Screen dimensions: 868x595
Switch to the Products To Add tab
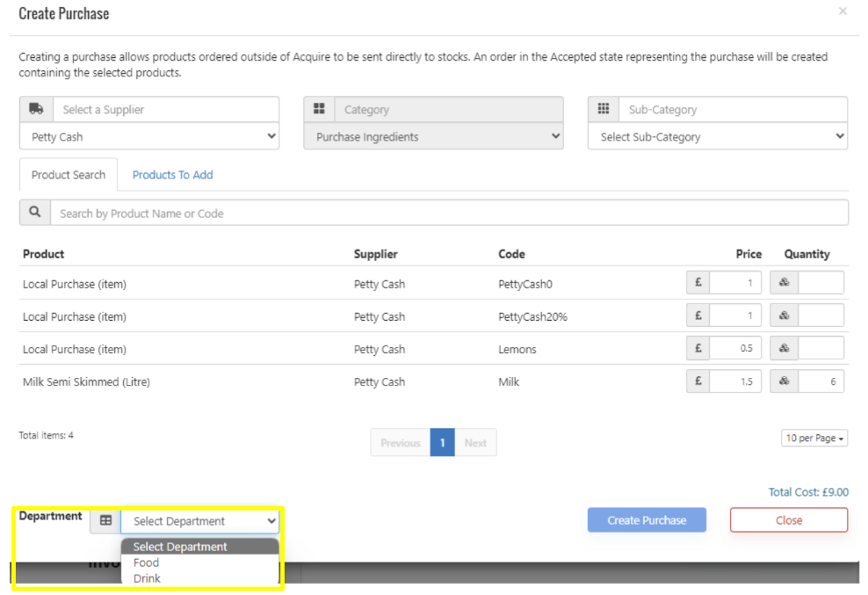pos(172,175)
